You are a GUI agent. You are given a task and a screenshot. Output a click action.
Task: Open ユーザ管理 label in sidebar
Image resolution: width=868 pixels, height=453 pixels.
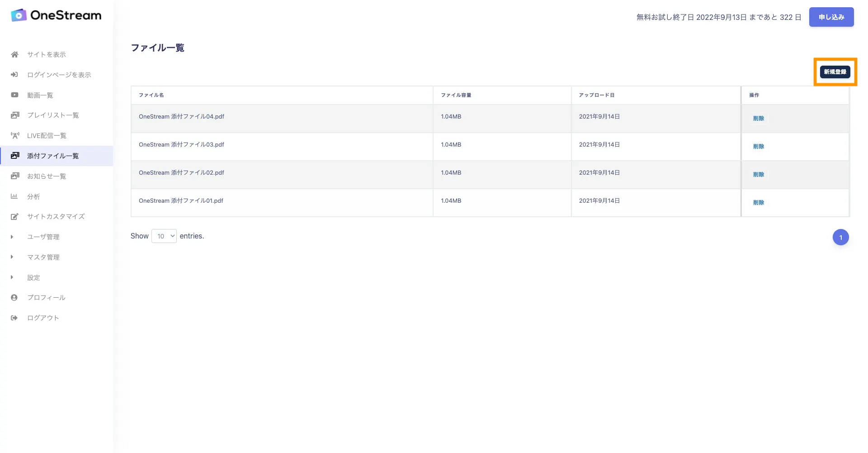[x=43, y=237]
